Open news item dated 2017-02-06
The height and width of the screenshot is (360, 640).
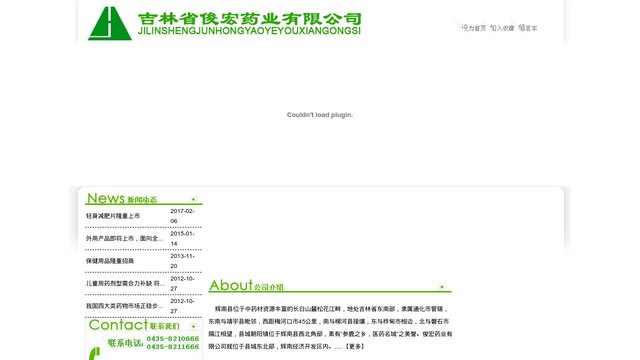tap(113, 216)
